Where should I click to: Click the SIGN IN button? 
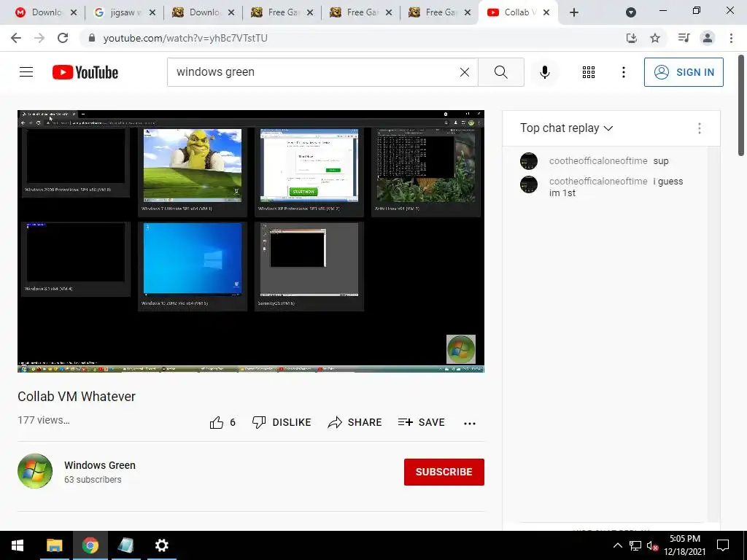coord(683,72)
